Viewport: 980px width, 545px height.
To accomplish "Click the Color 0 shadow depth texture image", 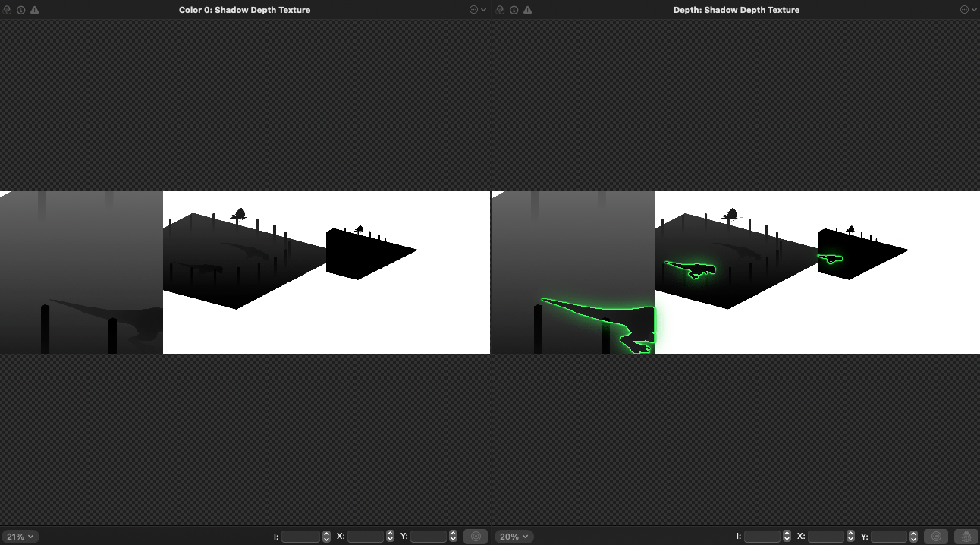I will point(245,272).
